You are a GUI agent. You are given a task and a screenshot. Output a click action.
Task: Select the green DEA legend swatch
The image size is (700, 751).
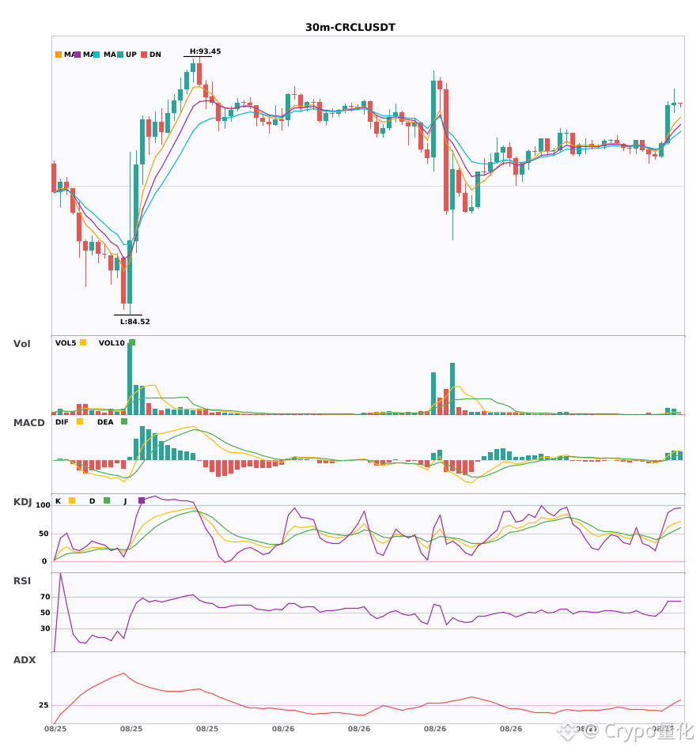pyautogui.click(x=124, y=421)
